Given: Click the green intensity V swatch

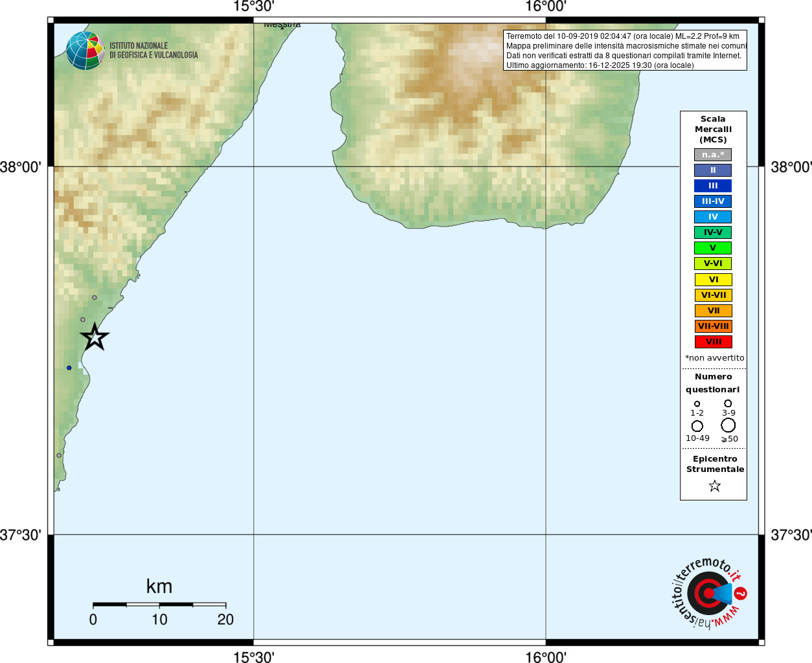Looking at the screenshot, I should [713, 248].
